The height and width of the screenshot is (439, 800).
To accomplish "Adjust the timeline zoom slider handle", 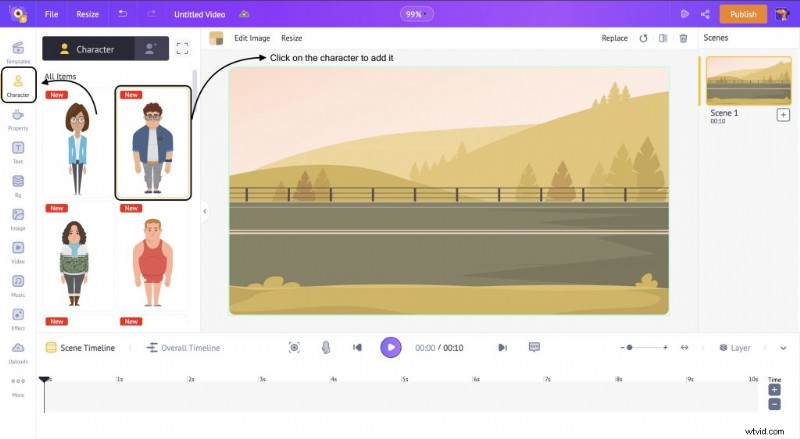I will click(x=630, y=348).
